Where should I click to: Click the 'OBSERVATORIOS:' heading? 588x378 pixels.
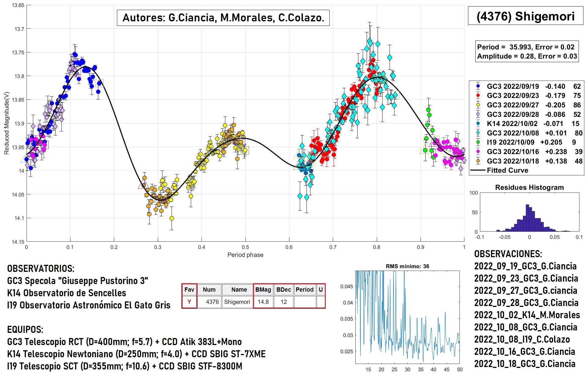41,268
